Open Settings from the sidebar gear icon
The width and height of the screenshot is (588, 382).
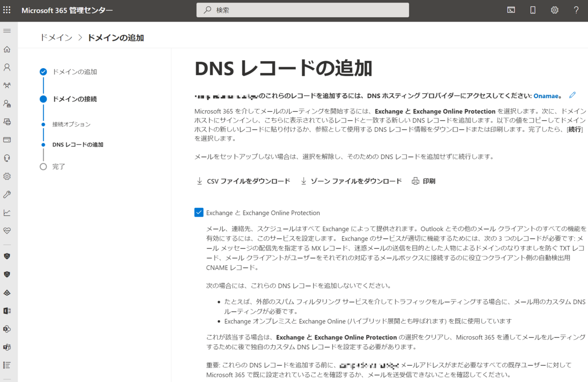coord(7,176)
